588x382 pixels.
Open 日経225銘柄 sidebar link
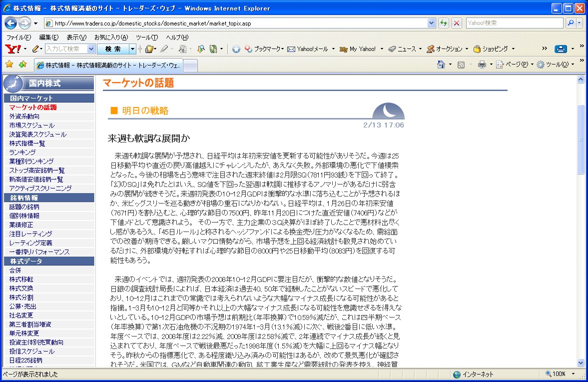(x=26, y=360)
